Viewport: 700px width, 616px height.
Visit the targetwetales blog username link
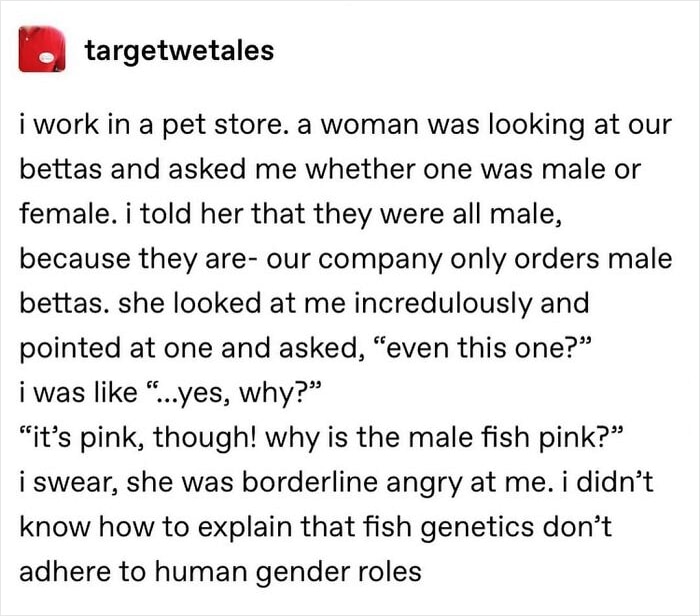179,50
